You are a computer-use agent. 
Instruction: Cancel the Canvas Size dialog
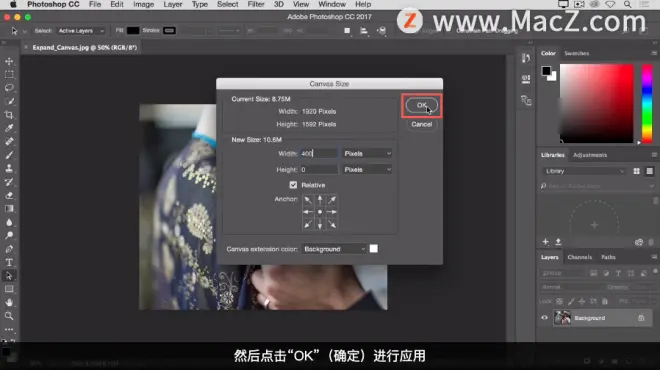click(421, 125)
